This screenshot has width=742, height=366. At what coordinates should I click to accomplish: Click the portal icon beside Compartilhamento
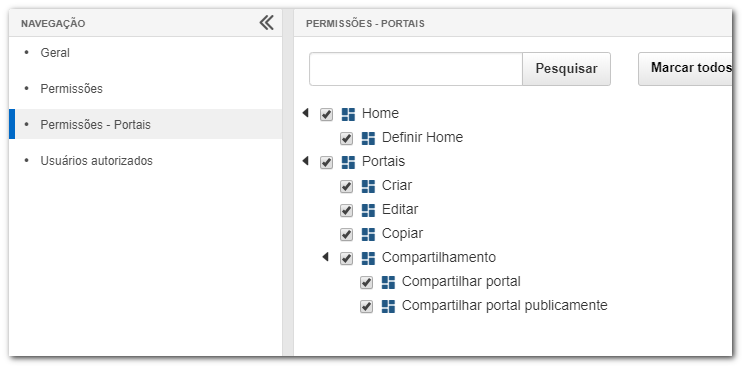(x=368, y=258)
